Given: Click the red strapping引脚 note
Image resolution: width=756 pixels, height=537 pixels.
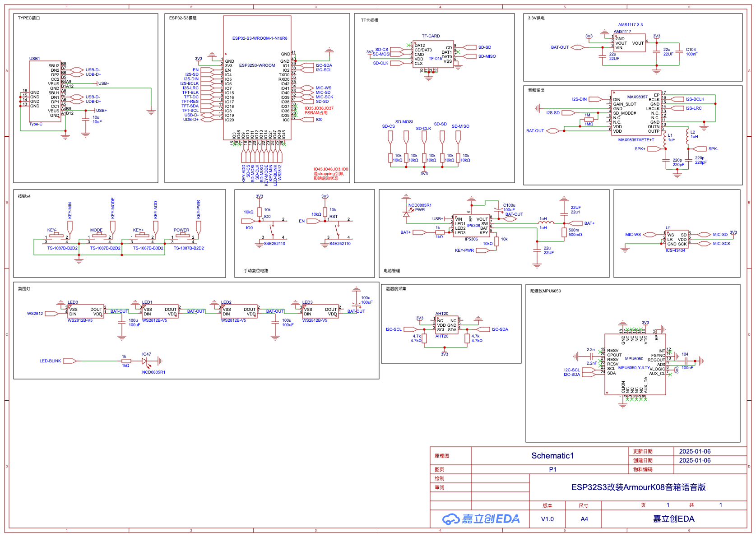Looking at the screenshot, I should point(331,174).
